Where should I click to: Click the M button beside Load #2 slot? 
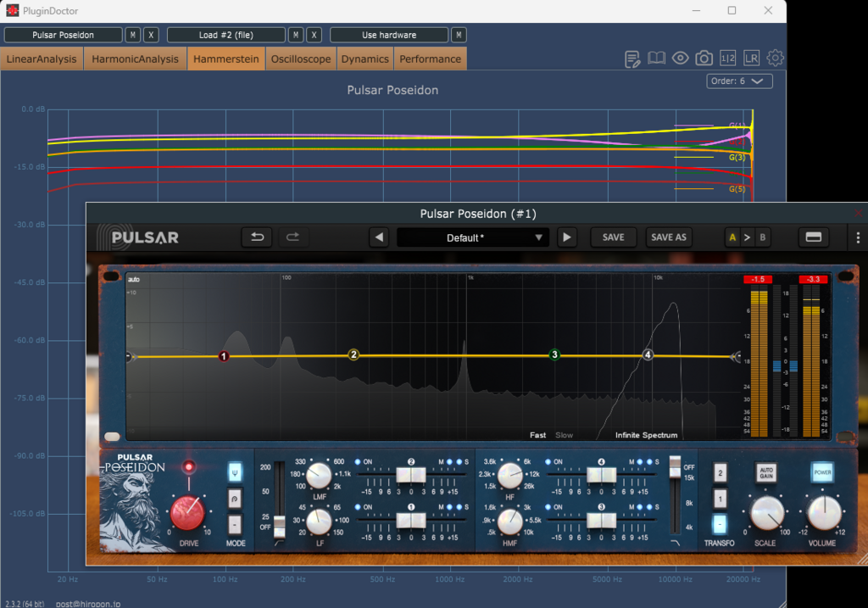(x=296, y=35)
